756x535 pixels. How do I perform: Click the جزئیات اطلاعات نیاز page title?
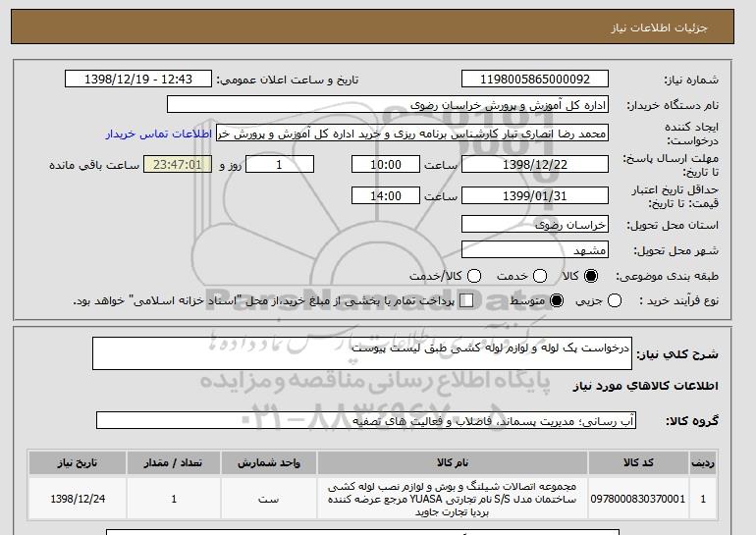(659, 27)
